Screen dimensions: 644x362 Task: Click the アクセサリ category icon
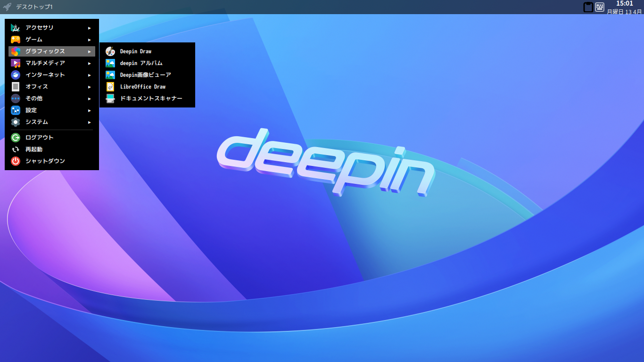click(x=16, y=28)
